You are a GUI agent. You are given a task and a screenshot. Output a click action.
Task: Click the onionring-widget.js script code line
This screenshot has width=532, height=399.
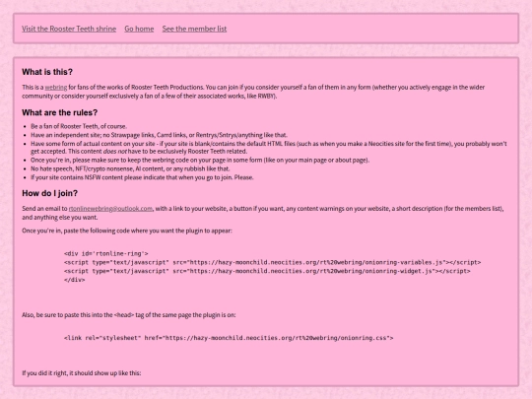(267, 271)
